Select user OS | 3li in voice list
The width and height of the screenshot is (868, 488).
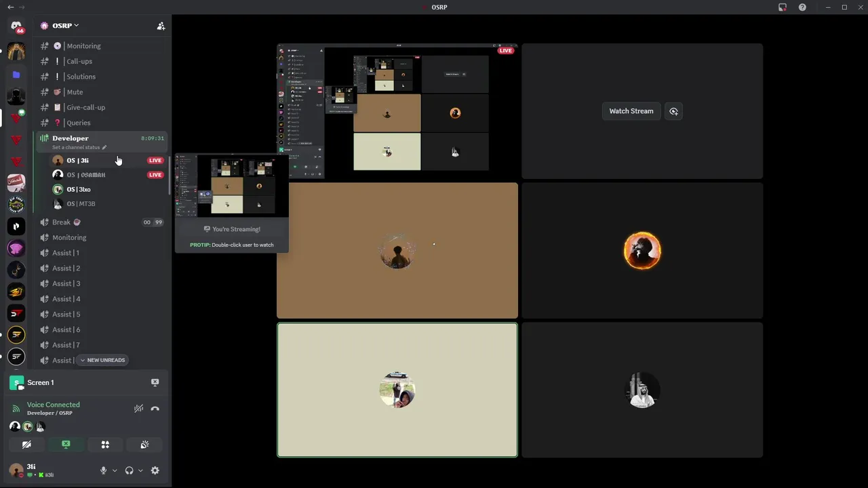(x=108, y=161)
